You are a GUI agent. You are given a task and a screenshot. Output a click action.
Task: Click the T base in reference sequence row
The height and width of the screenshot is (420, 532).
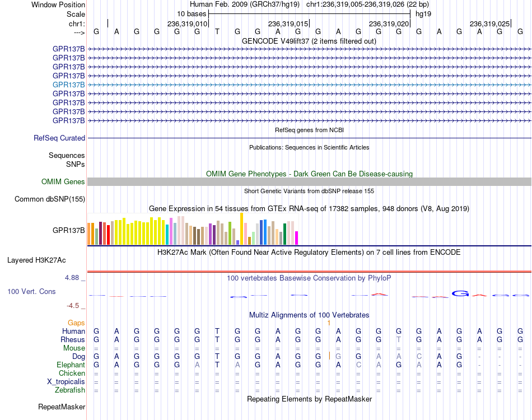coord(217,32)
